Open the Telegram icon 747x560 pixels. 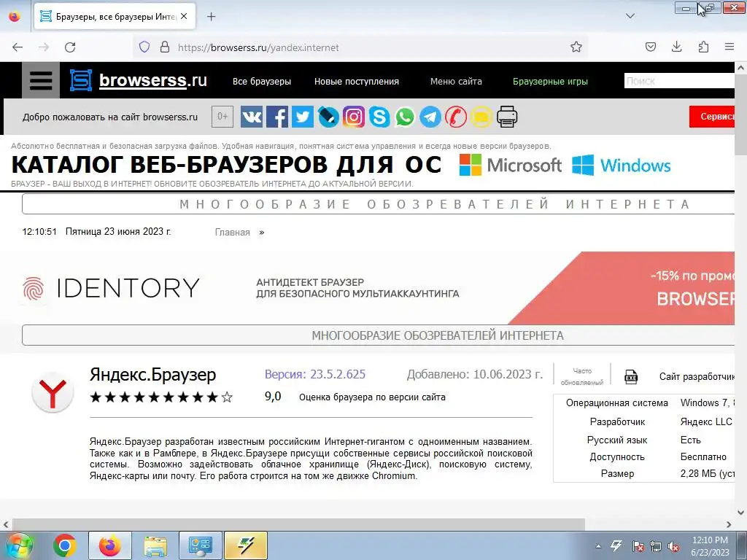(430, 117)
